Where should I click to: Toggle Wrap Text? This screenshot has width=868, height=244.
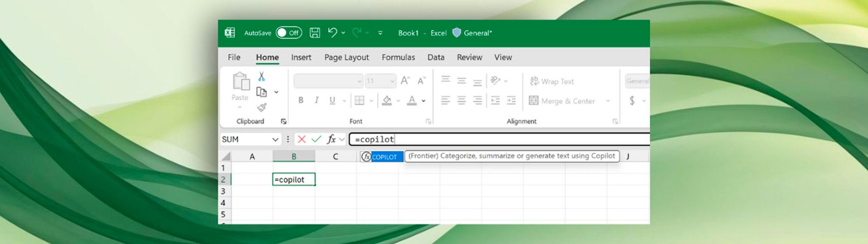coord(552,81)
